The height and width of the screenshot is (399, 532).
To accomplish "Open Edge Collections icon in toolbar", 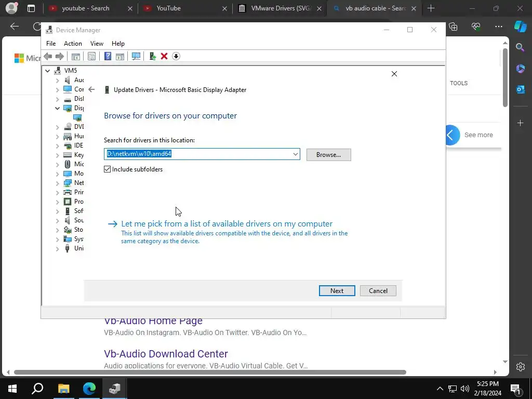I will (453, 26).
